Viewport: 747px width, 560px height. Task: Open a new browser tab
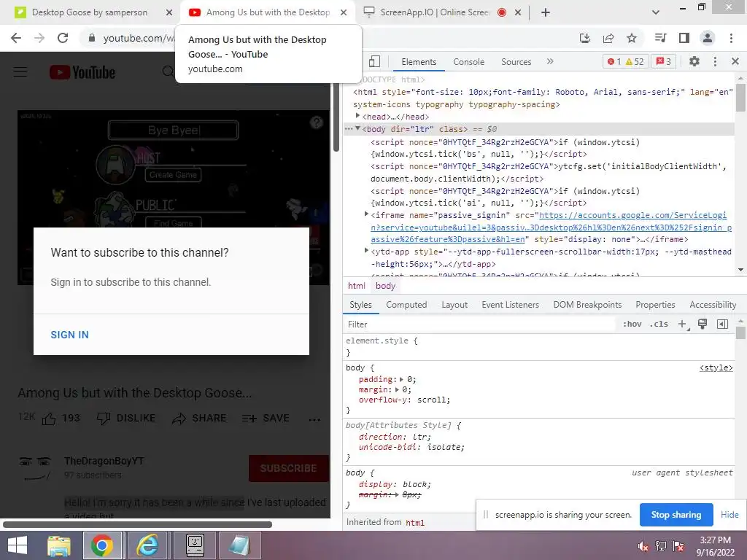[546, 12]
